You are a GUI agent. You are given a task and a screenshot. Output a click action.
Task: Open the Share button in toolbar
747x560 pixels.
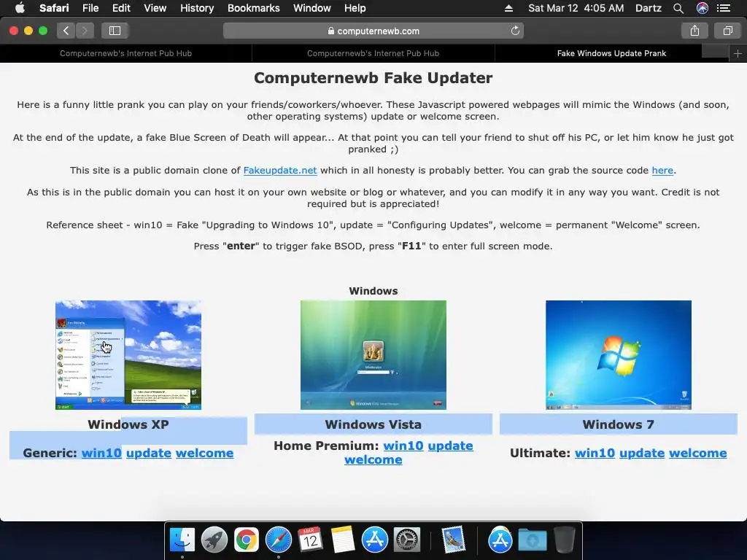[694, 31]
